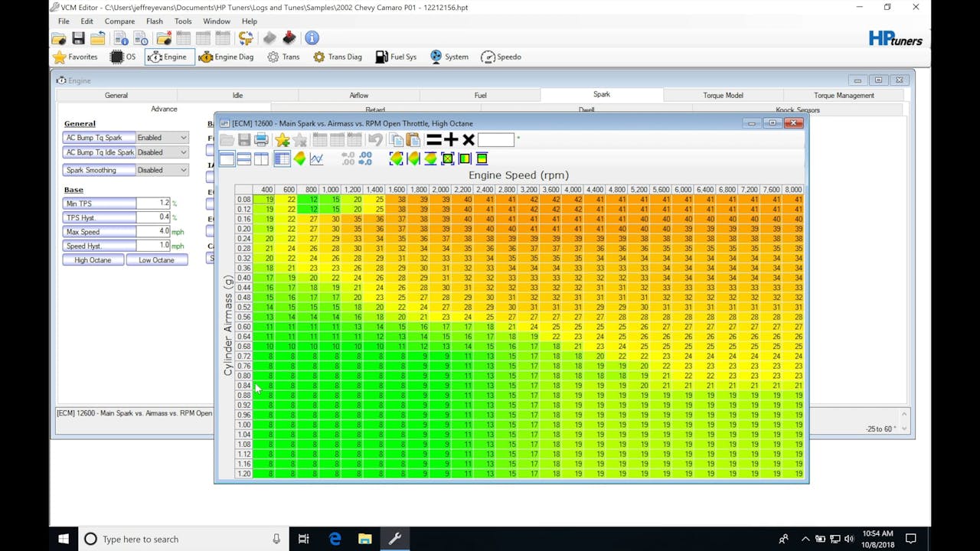Screen dimensions: 980x551
Task: Open AC Bump Tq Spark dropdown
Action: coord(162,138)
